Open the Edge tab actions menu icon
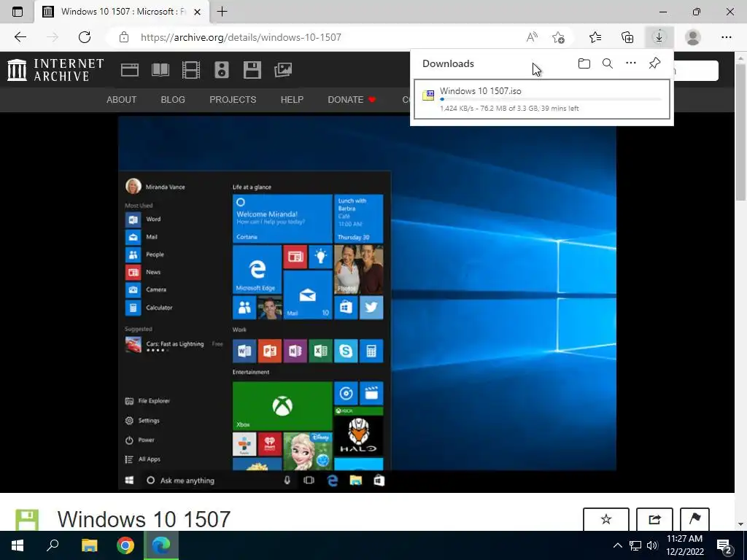 (x=18, y=12)
